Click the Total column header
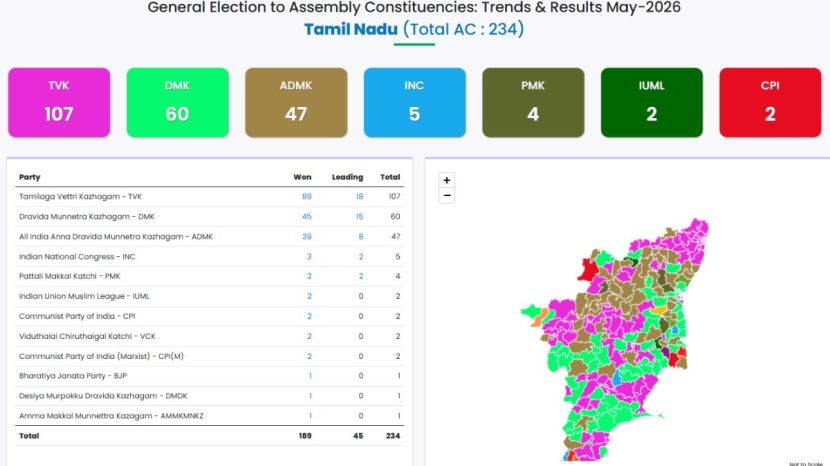This screenshot has height=466, width=830. point(390,177)
